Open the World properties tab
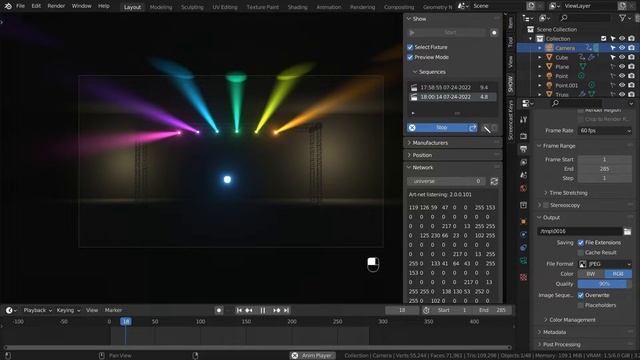The image size is (640, 360). click(524, 188)
